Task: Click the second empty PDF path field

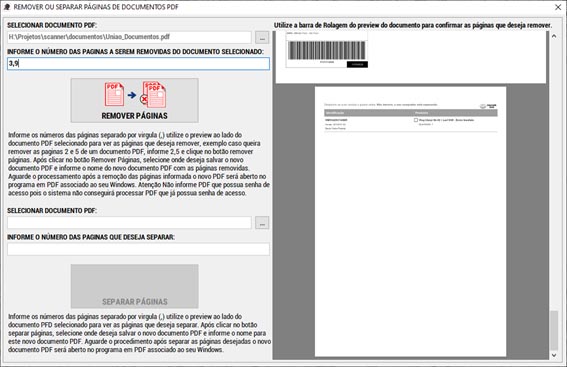Action: pyautogui.click(x=129, y=223)
